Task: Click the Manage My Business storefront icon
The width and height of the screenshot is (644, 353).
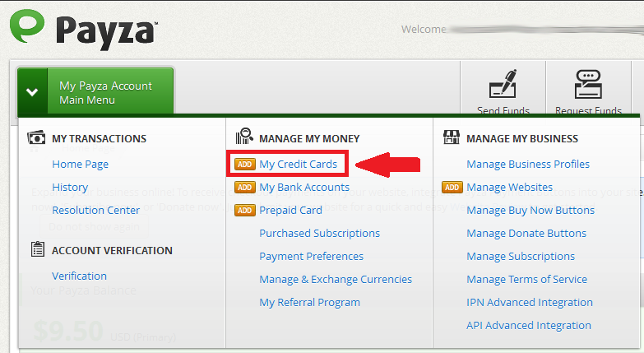Action: click(452, 137)
